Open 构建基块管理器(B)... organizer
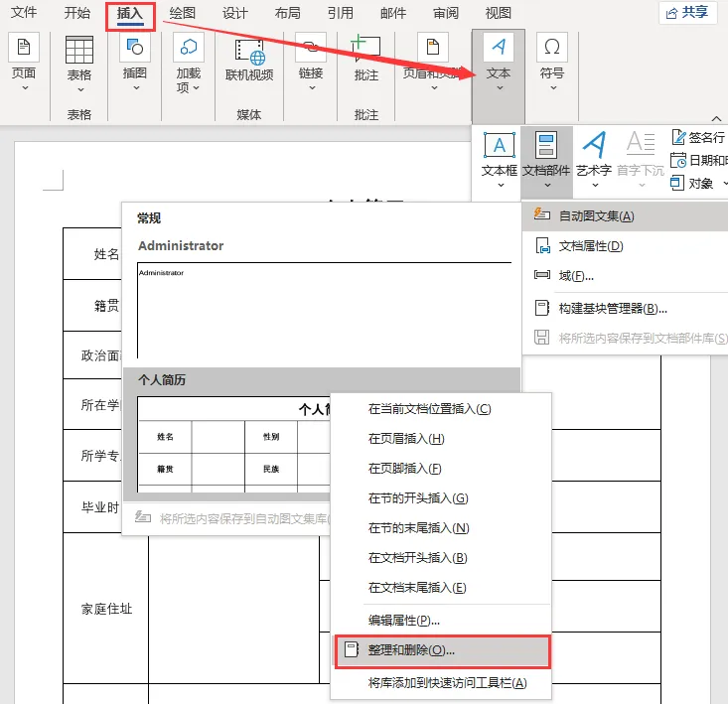Image resolution: width=728 pixels, height=704 pixels. (x=625, y=308)
